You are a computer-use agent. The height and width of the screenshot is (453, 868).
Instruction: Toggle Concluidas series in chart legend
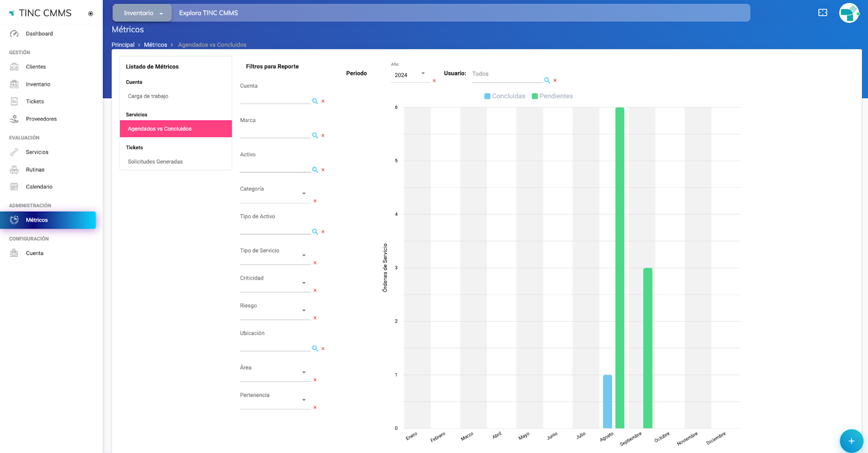coord(505,96)
